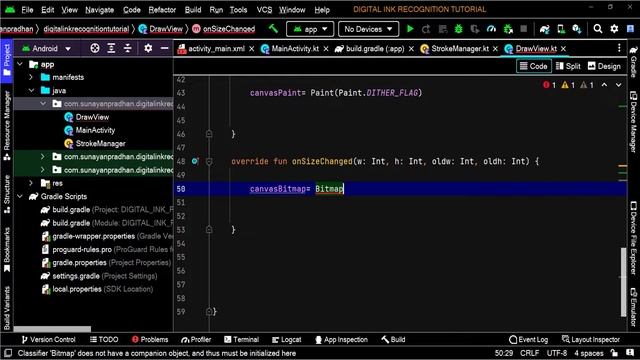Sync project with Gradle files icon

click(544, 29)
